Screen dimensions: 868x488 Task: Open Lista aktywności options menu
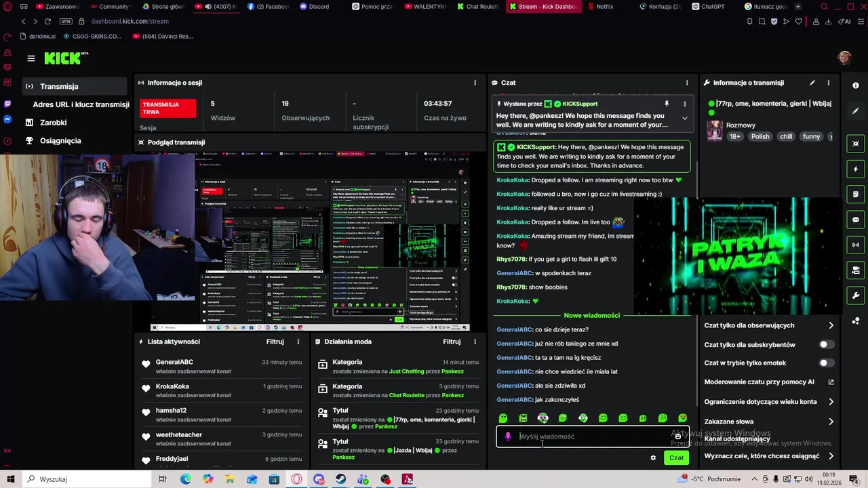coord(298,342)
